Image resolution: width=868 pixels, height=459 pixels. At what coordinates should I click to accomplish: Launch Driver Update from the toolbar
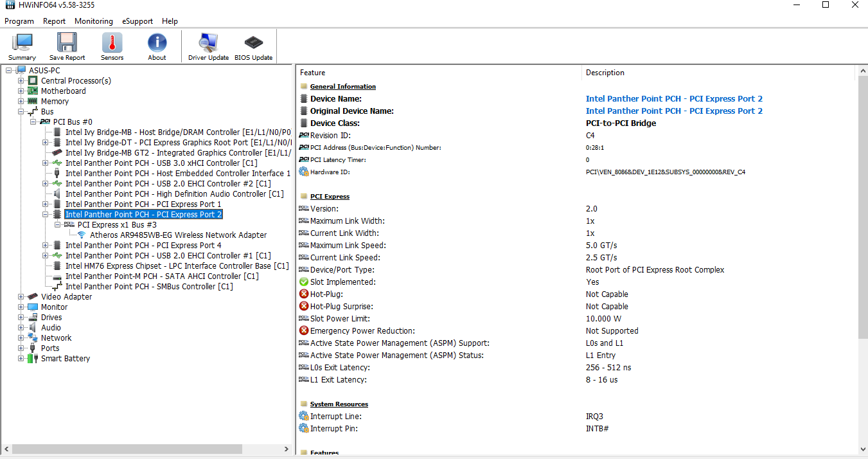208,43
